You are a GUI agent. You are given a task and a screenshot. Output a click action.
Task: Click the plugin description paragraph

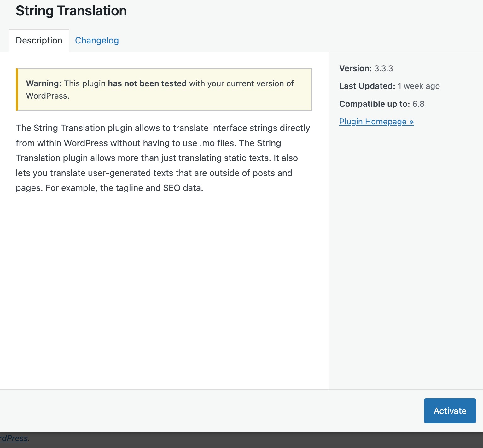163,158
